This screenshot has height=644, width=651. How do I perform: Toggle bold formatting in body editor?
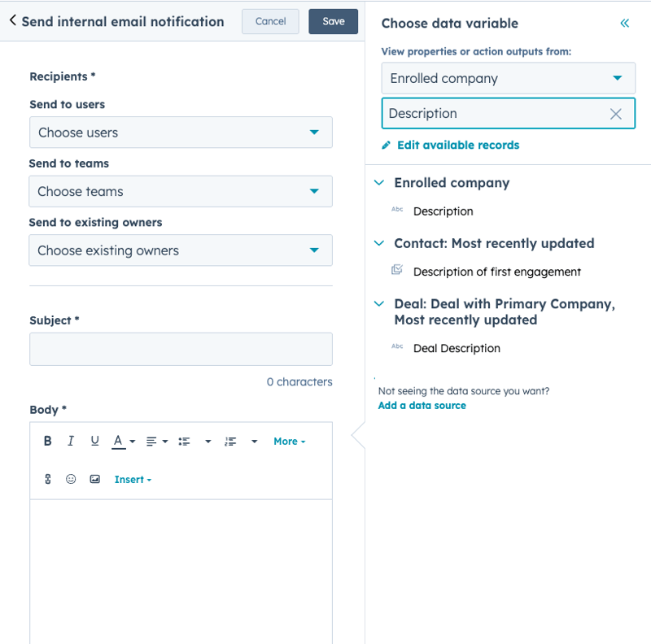(x=47, y=442)
